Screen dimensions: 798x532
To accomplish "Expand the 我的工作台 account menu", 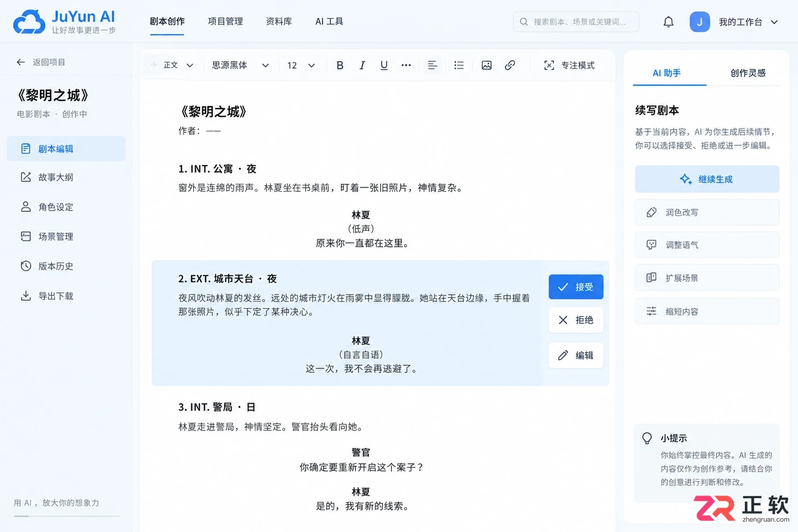I will point(749,22).
